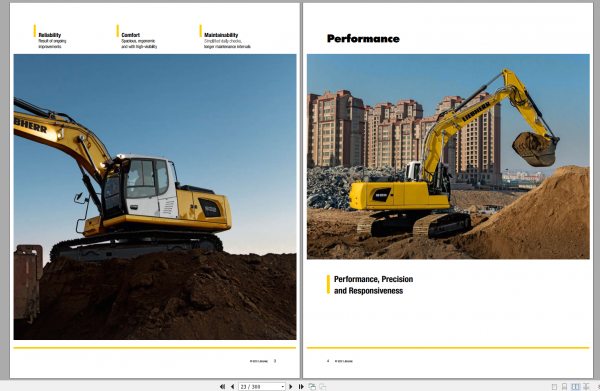Switch to single page view
600x391 pixels.
(x=554, y=387)
